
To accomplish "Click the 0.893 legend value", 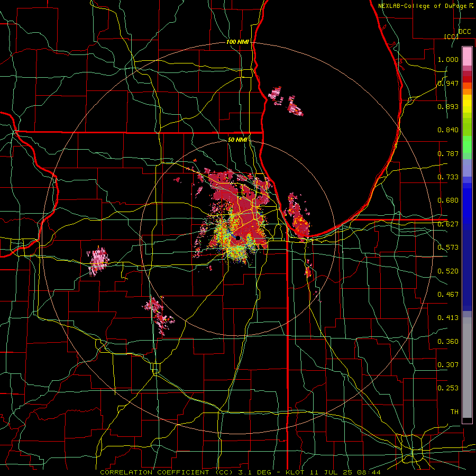I will click(x=448, y=106).
